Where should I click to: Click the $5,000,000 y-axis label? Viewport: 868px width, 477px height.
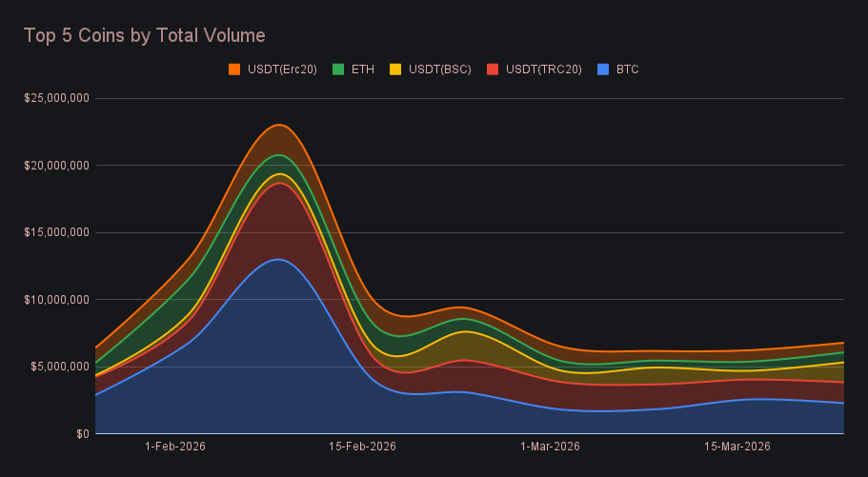(60, 367)
